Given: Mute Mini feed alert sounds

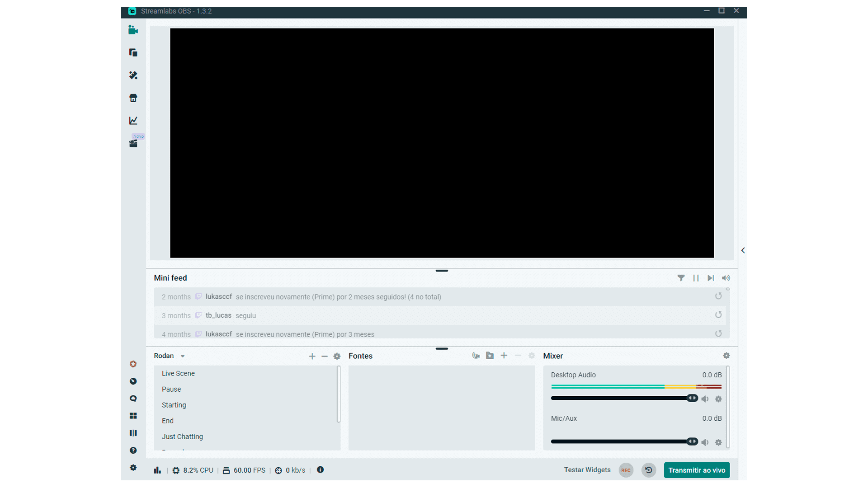Looking at the screenshot, I should (x=726, y=278).
